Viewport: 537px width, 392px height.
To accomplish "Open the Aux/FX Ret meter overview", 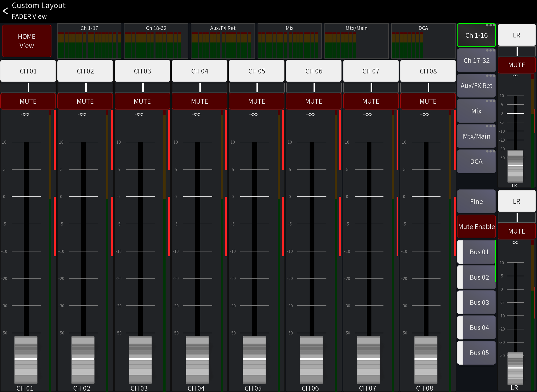I will pos(223,41).
